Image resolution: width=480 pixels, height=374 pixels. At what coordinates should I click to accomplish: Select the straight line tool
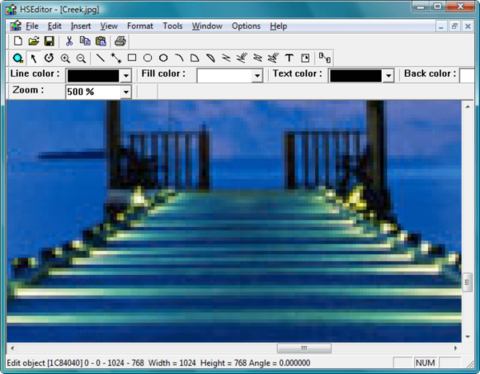tap(100, 58)
